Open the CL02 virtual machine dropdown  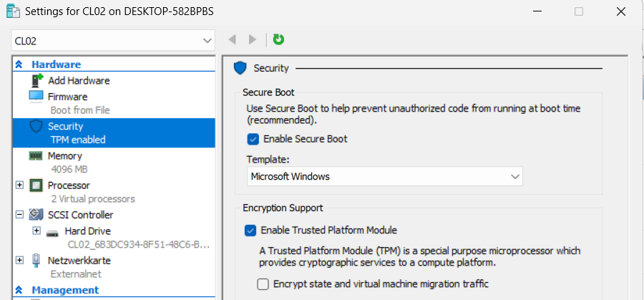113,41
